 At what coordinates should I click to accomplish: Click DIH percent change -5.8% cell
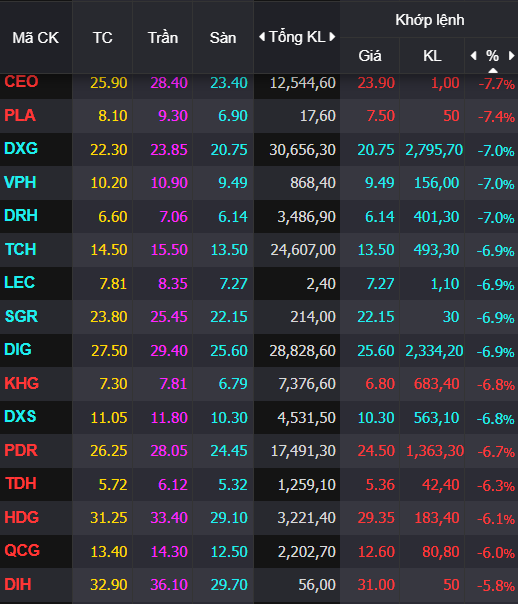(x=496, y=586)
